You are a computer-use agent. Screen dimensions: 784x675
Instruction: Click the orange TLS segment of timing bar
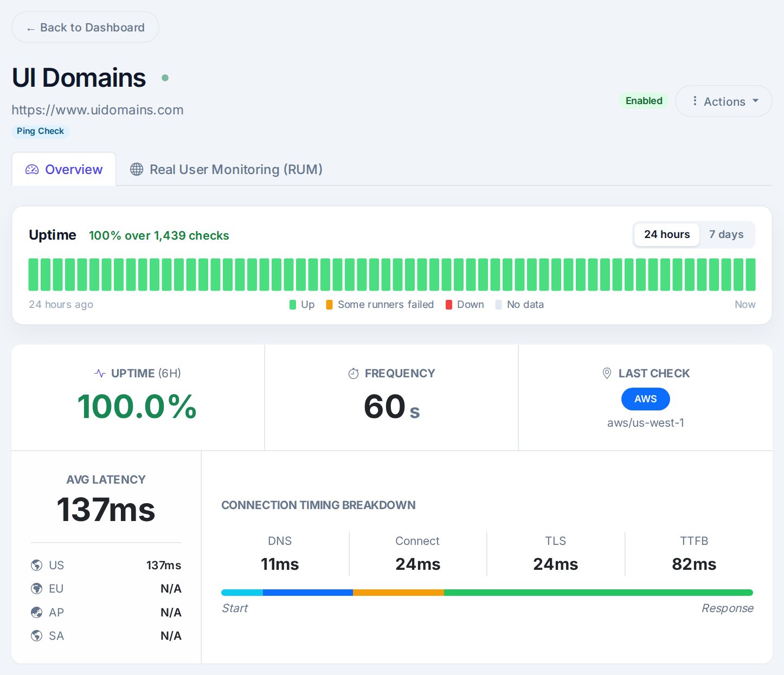399,593
